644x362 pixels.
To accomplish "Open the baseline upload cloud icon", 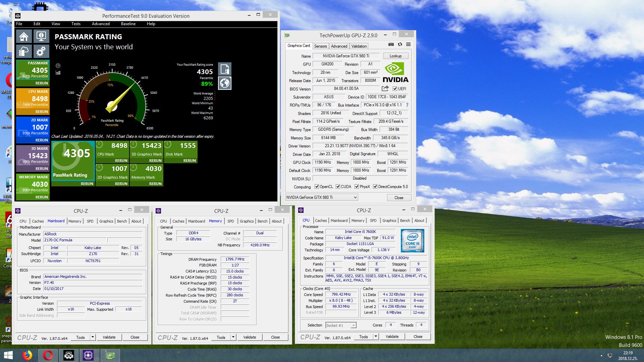I will click(24, 51).
